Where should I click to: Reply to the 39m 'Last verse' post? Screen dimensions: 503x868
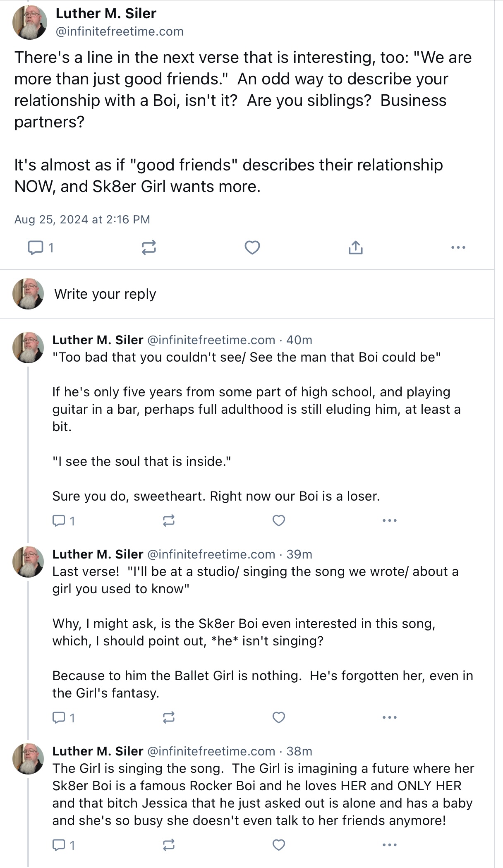click(63, 717)
